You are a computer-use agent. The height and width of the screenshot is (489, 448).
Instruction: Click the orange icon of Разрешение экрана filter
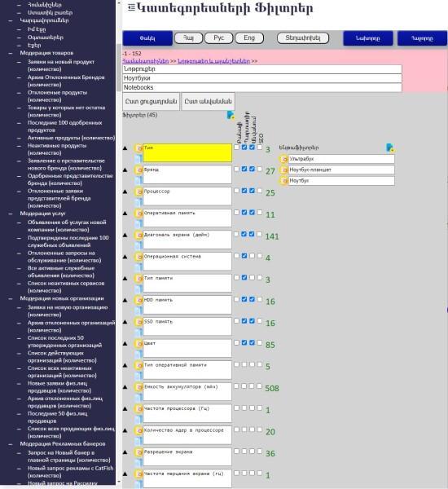click(138, 452)
